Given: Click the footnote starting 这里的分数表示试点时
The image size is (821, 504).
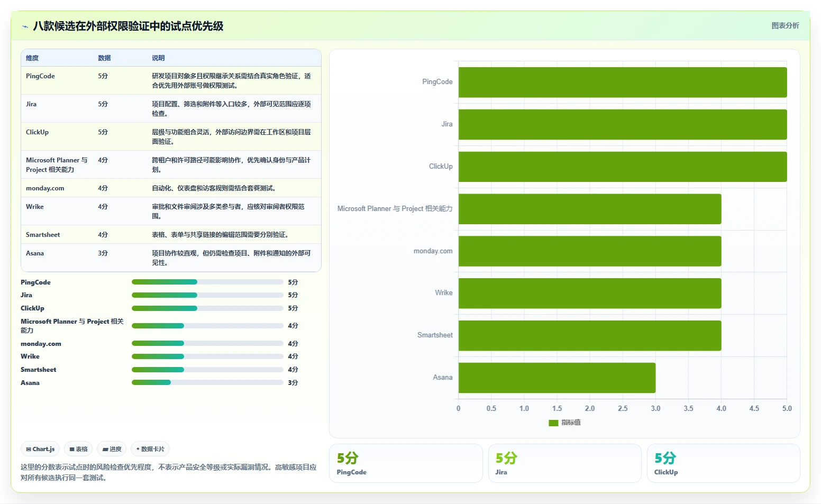Looking at the screenshot, I should coord(169,472).
